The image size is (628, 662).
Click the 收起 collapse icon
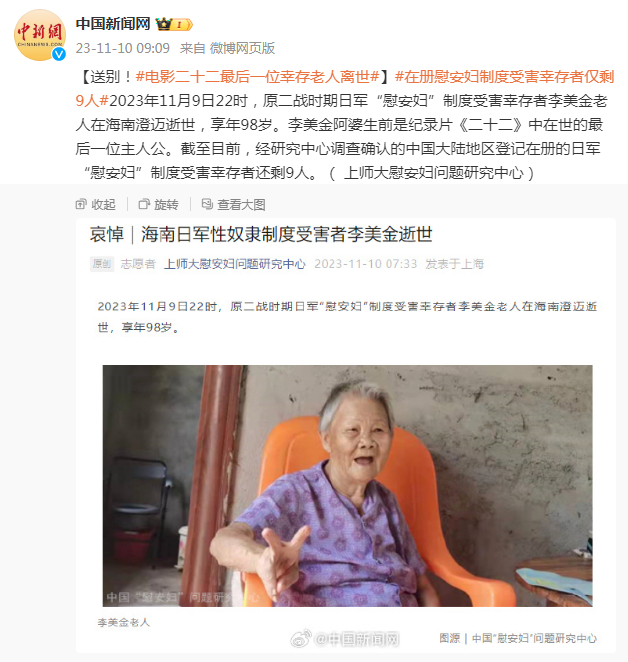81,204
